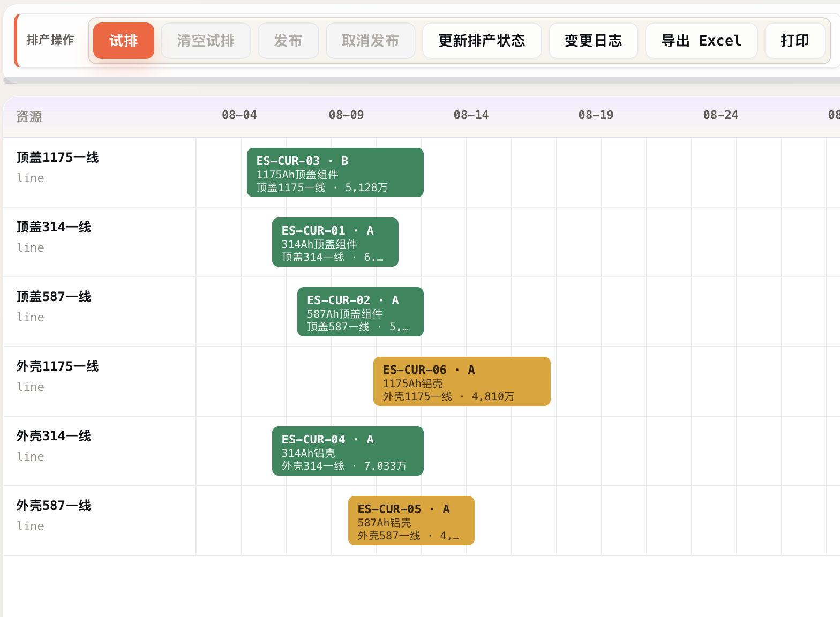Select the ES-CUR-02 · A schedule bar
Image resolution: width=840 pixels, height=617 pixels.
[361, 312]
